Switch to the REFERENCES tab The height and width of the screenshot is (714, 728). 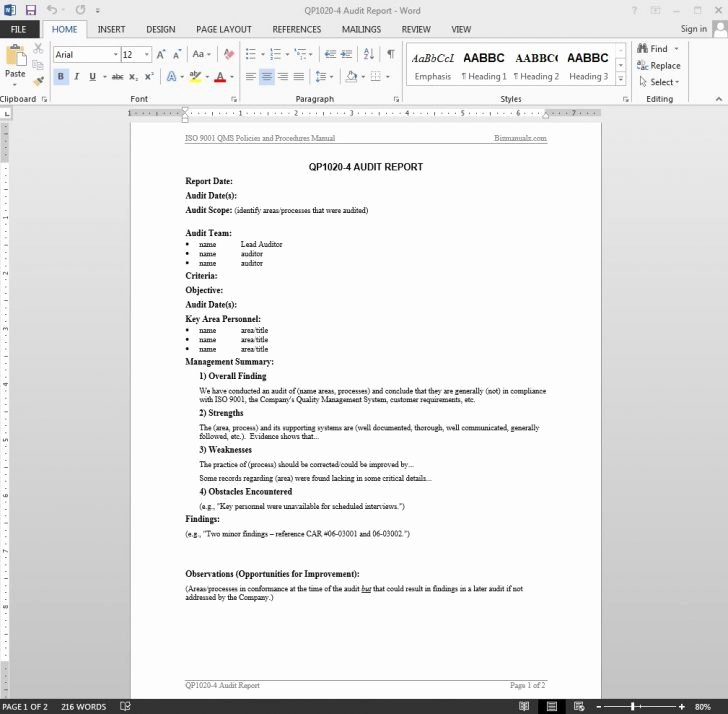(x=297, y=29)
